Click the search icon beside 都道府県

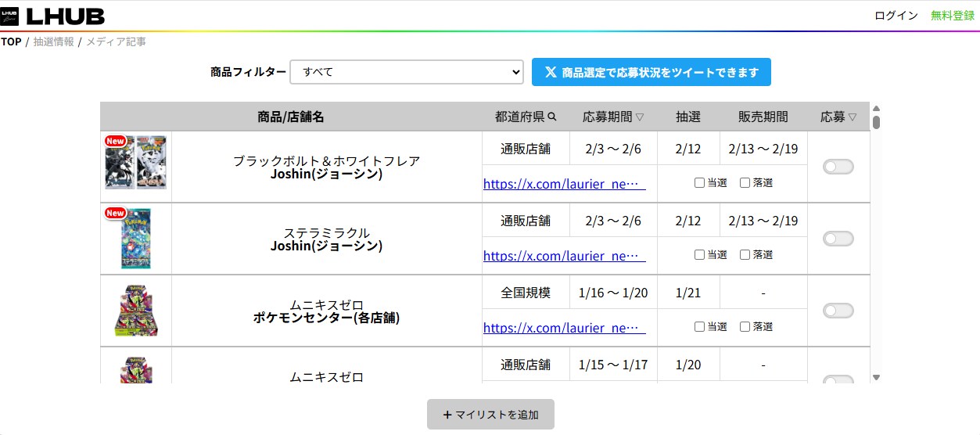click(552, 117)
